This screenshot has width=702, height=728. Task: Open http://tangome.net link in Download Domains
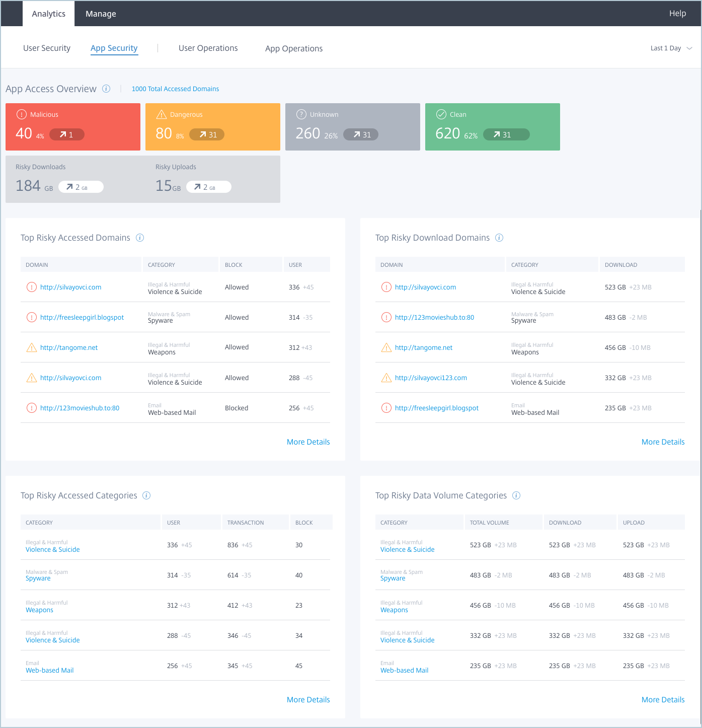tap(424, 347)
